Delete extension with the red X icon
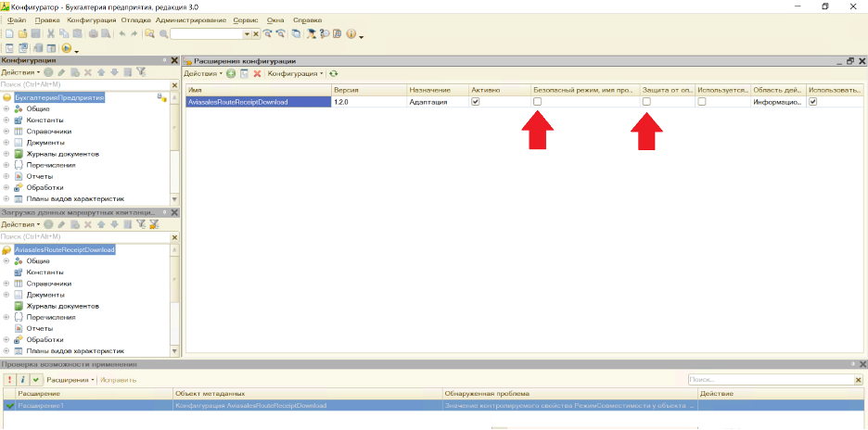868x430 pixels. [x=257, y=73]
